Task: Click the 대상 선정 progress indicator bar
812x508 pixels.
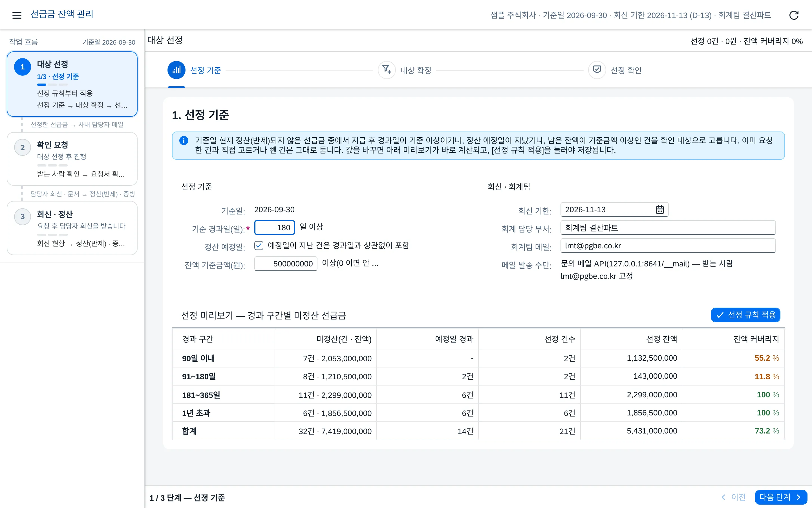Action: (x=52, y=85)
